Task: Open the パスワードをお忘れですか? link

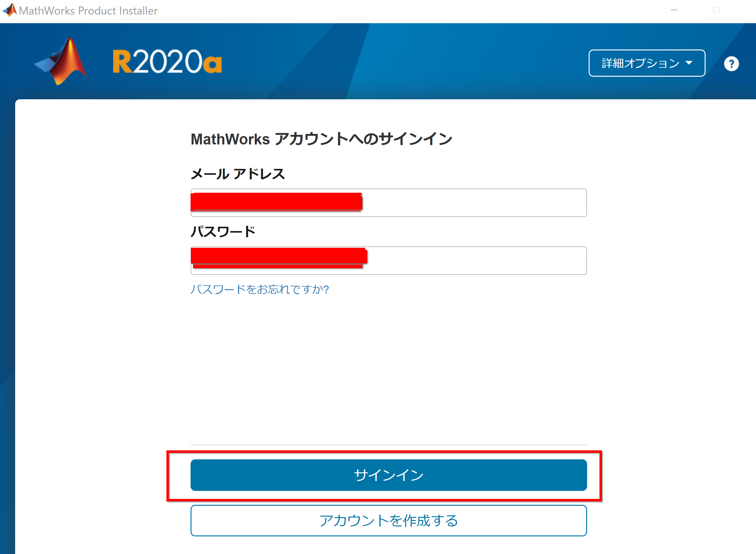Action: pyautogui.click(x=260, y=289)
